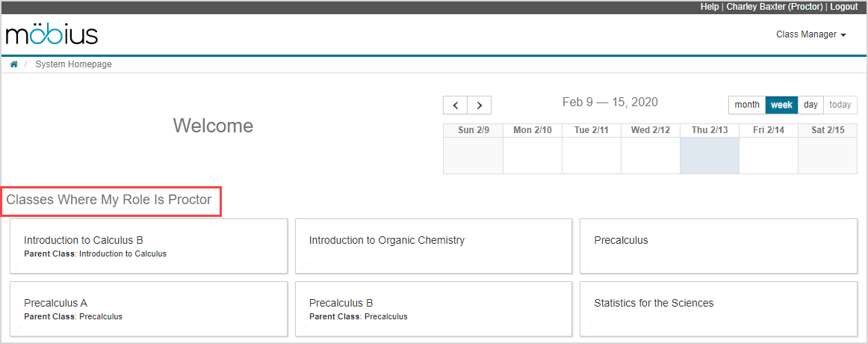Switch calendar to day view
This screenshot has width=868, height=344.
coord(810,105)
